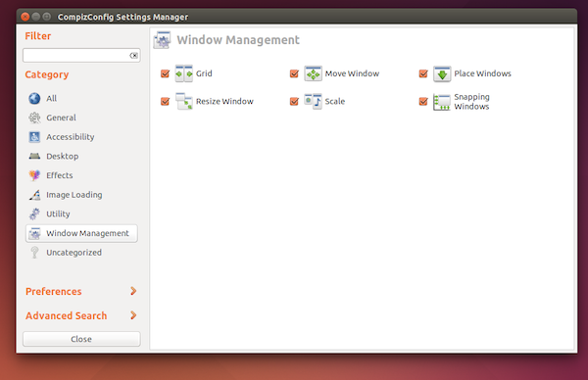The image size is (588, 380).
Task: Select the Image Loading category label
Action: point(73,195)
